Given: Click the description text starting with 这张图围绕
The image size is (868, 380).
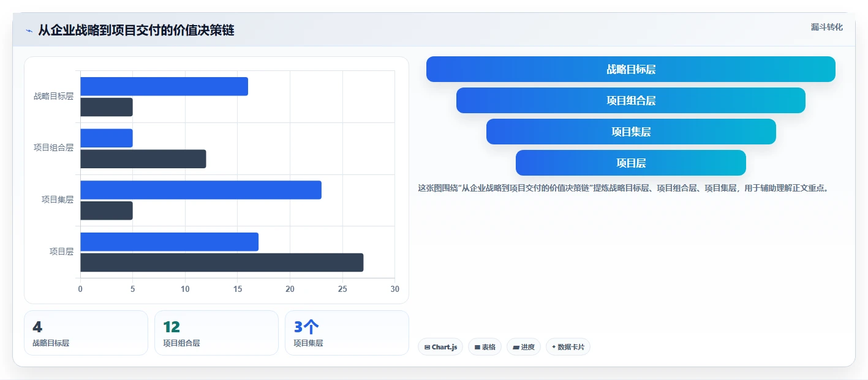Looking at the screenshot, I should point(623,188).
